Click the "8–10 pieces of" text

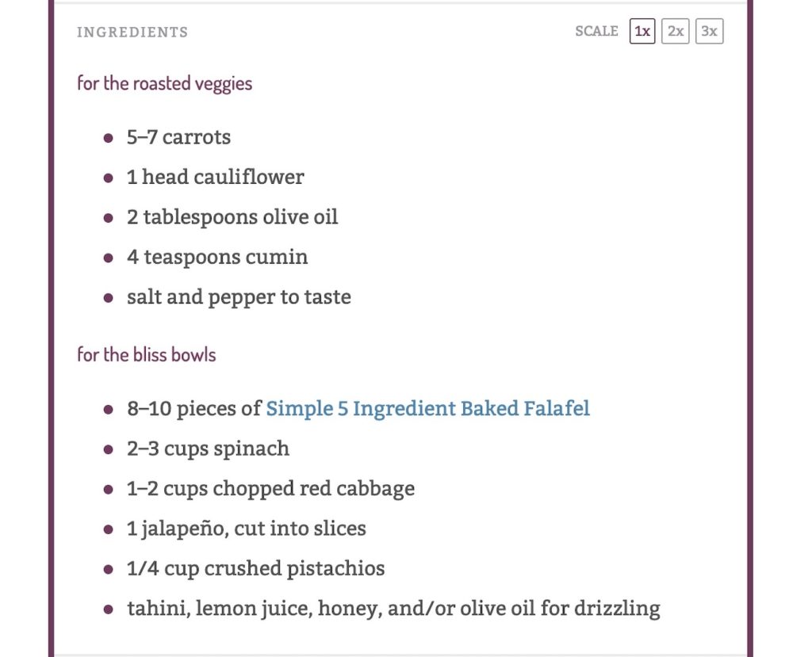click(193, 408)
